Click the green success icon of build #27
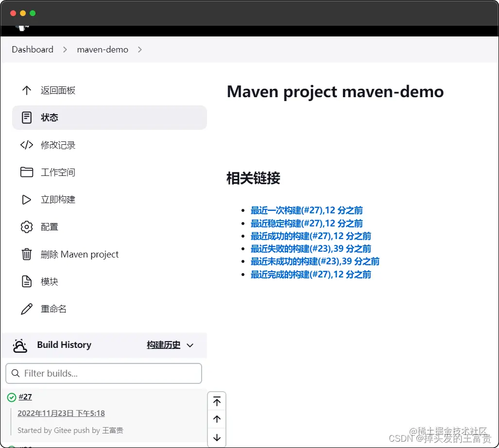 click(12, 397)
